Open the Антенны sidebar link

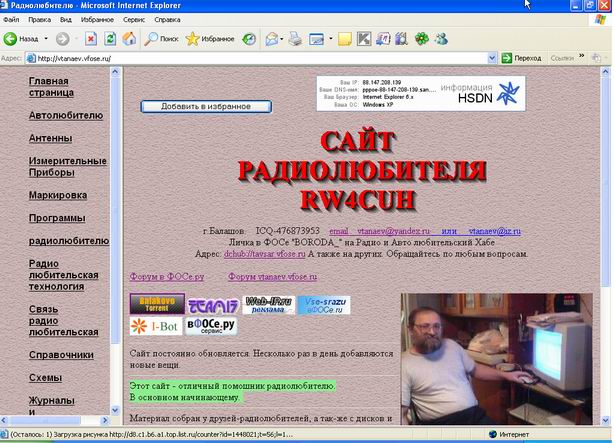51,138
